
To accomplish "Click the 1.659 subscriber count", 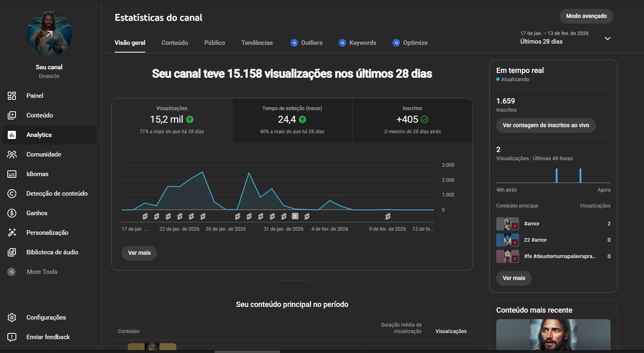I will pos(506,101).
